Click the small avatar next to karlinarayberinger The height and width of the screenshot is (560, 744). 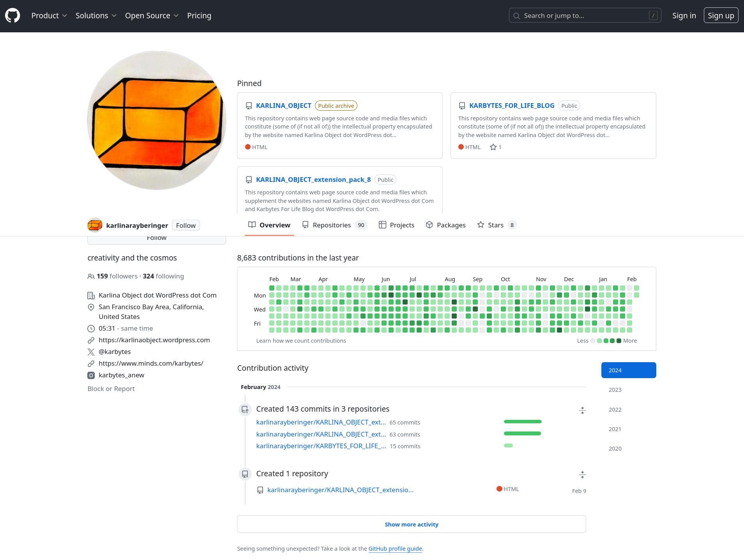pos(95,225)
